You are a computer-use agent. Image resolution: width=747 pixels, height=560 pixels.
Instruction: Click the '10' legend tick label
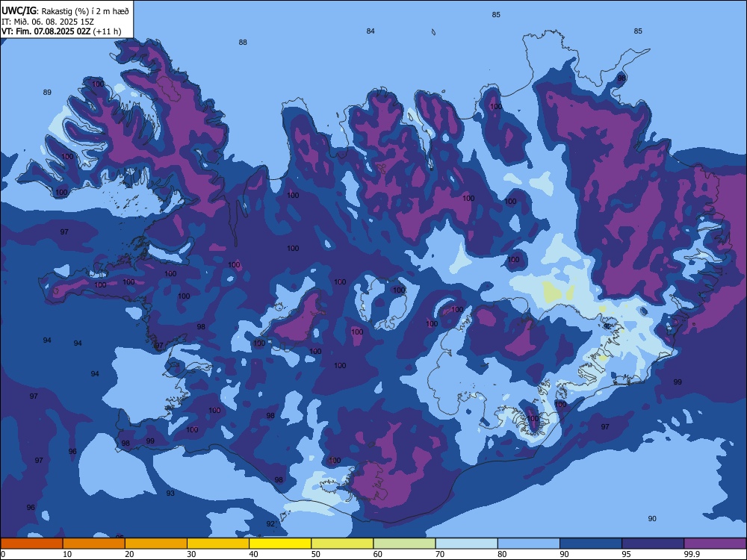coord(67,554)
